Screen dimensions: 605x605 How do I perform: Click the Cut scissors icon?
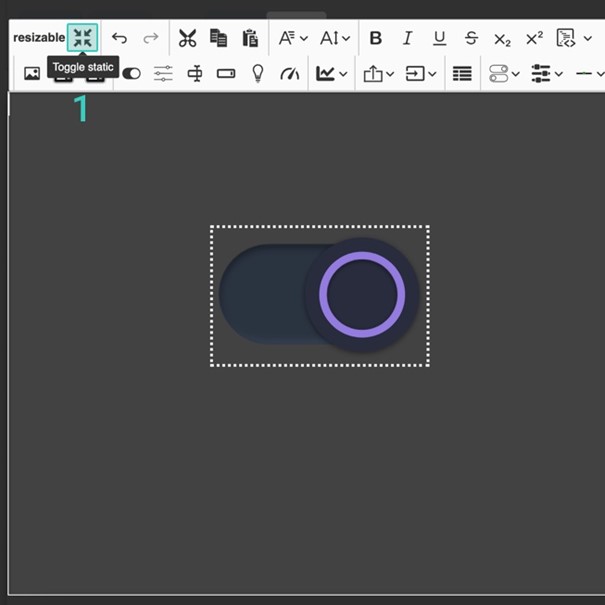[x=187, y=38]
